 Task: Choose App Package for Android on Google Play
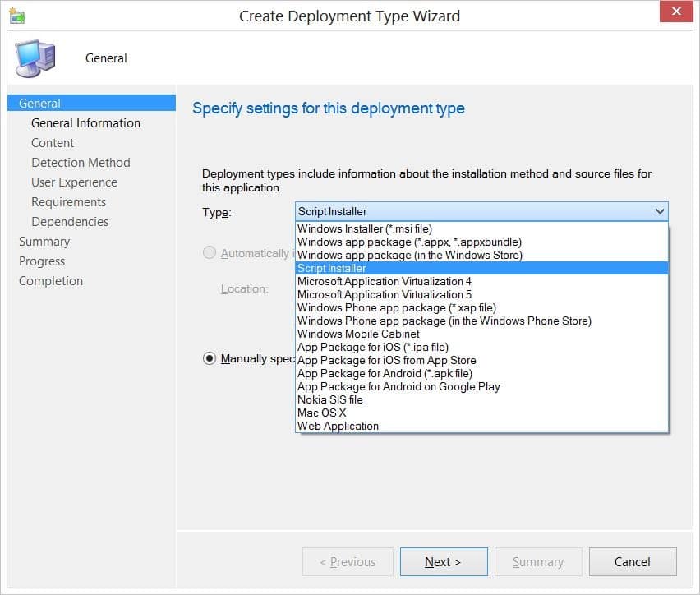(398, 386)
